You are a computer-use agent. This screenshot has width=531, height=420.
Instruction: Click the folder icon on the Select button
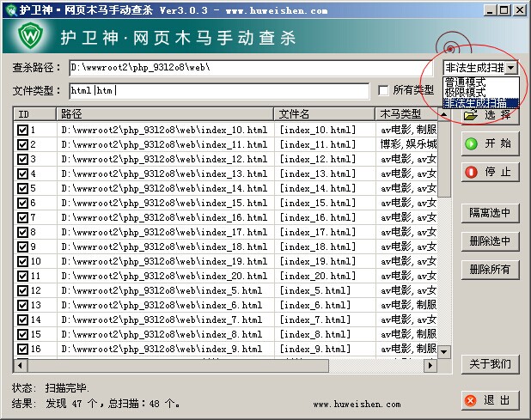point(470,115)
